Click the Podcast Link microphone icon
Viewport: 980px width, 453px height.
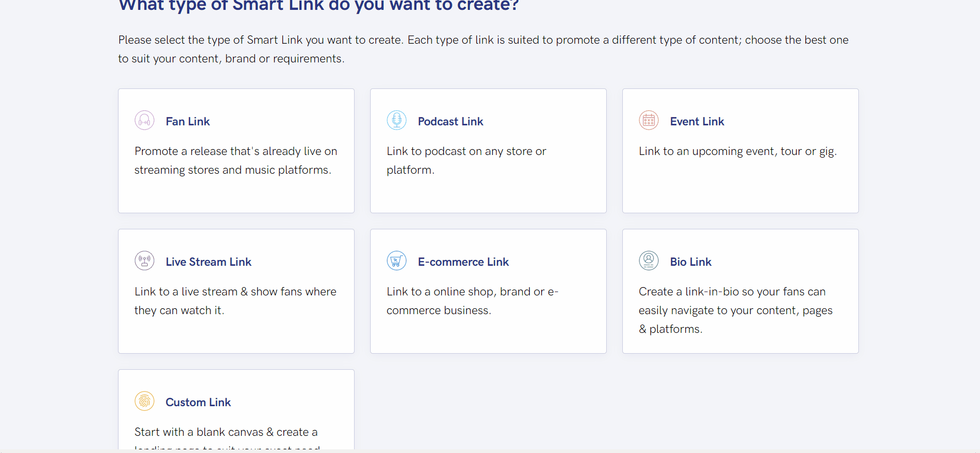click(397, 120)
